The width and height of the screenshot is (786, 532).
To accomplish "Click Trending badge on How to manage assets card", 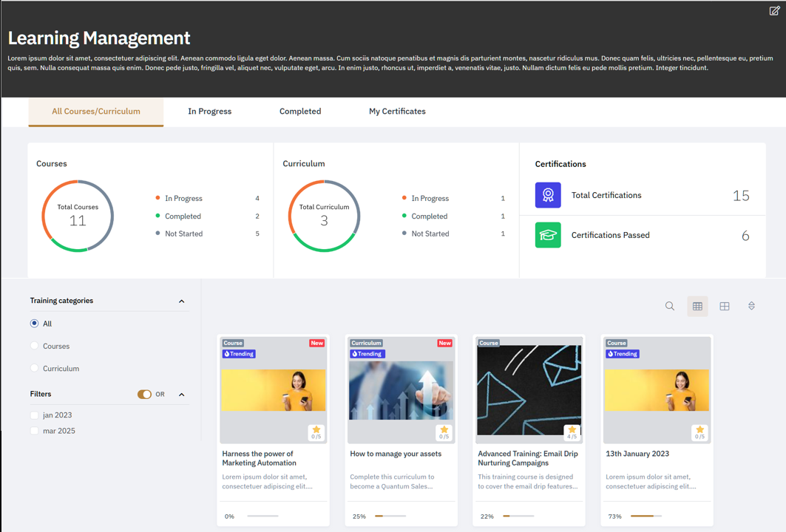I will (367, 354).
